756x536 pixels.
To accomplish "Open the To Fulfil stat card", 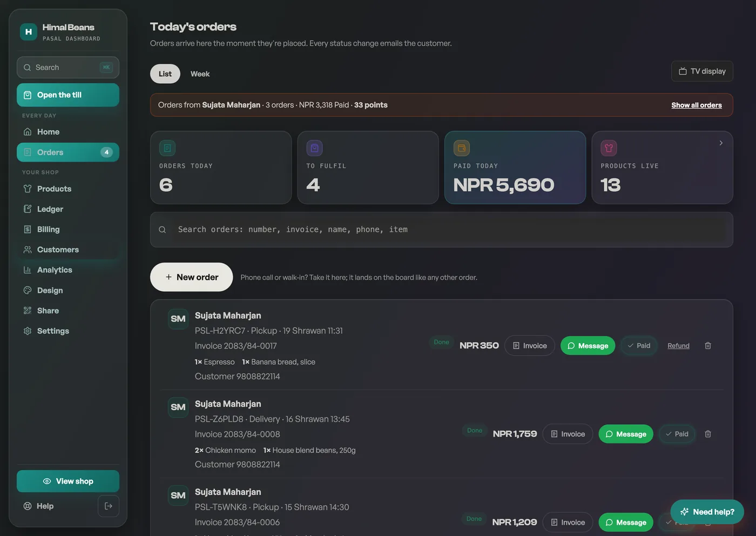I will [368, 167].
